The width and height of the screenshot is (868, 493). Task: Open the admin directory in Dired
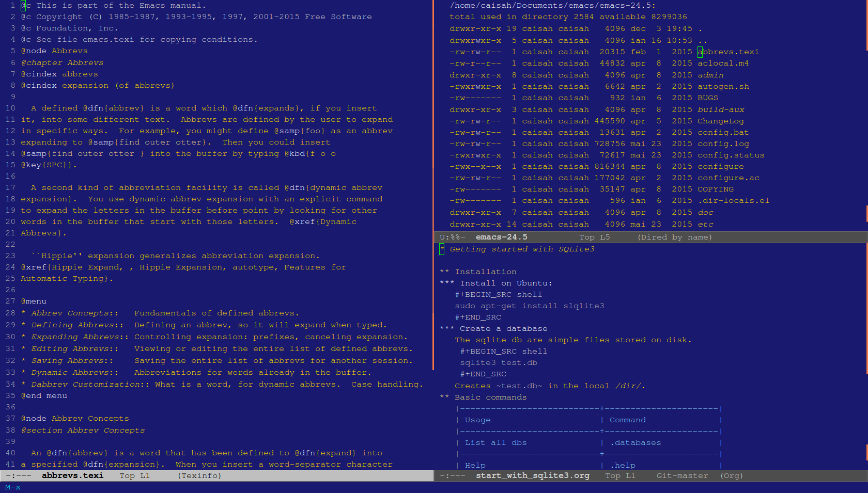click(x=710, y=75)
